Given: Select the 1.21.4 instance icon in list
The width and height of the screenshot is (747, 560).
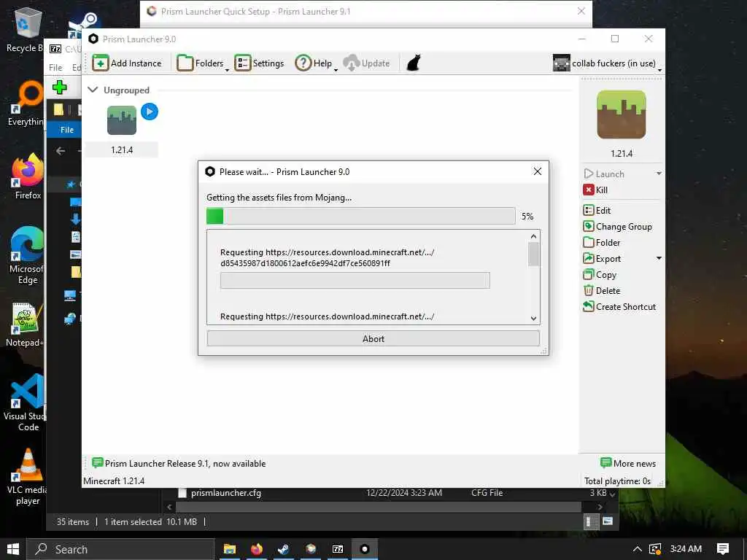Looking at the screenshot, I should 122,120.
